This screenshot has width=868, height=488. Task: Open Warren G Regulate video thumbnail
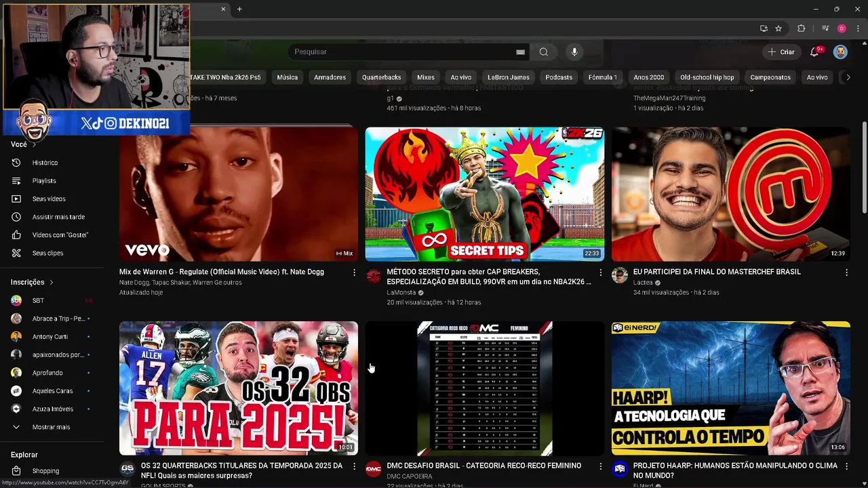pyautogui.click(x=239, y=194)
